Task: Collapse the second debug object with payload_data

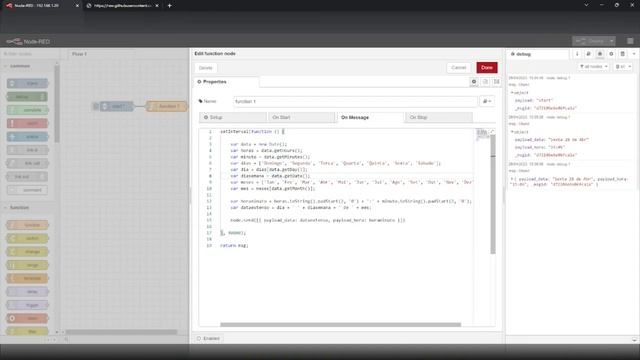Action: pyautogui.click(x=512, y=132)
